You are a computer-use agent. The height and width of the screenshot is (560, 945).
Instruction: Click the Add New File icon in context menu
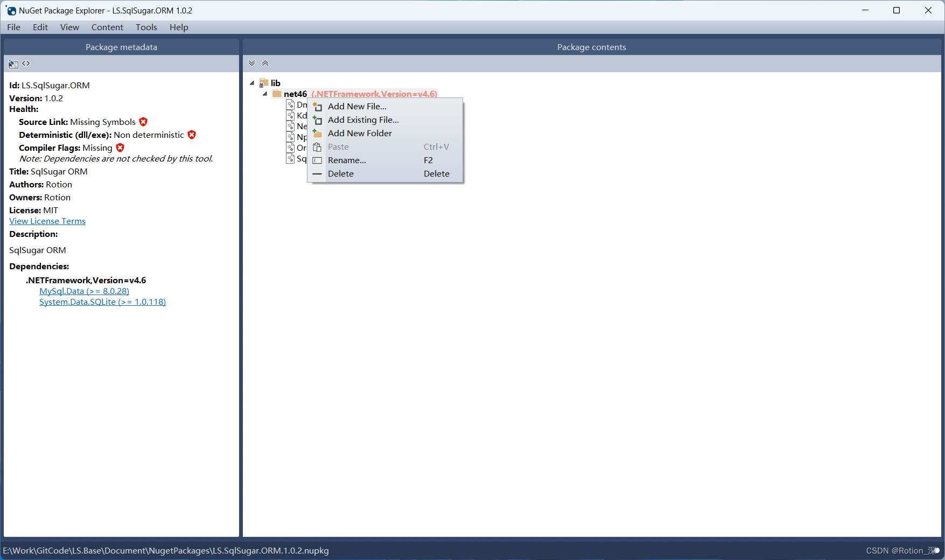click(x=317, y=106)
